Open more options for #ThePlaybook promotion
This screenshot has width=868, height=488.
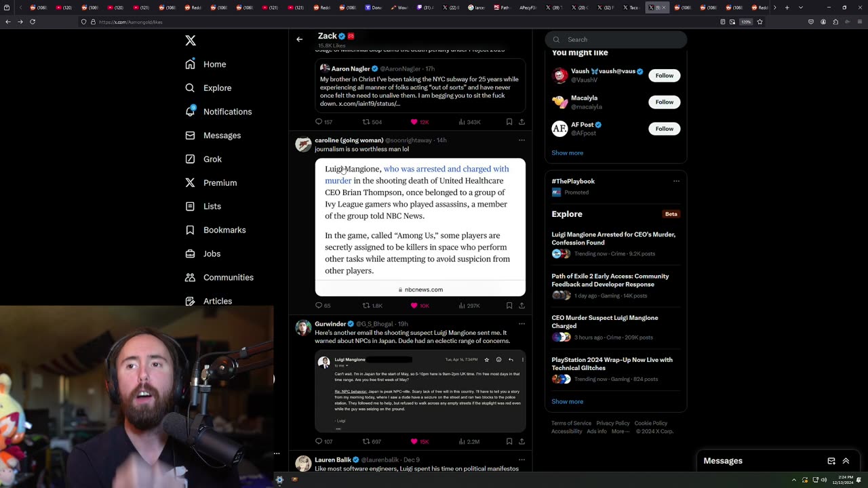pyautogui.click(x=676, y=181)
